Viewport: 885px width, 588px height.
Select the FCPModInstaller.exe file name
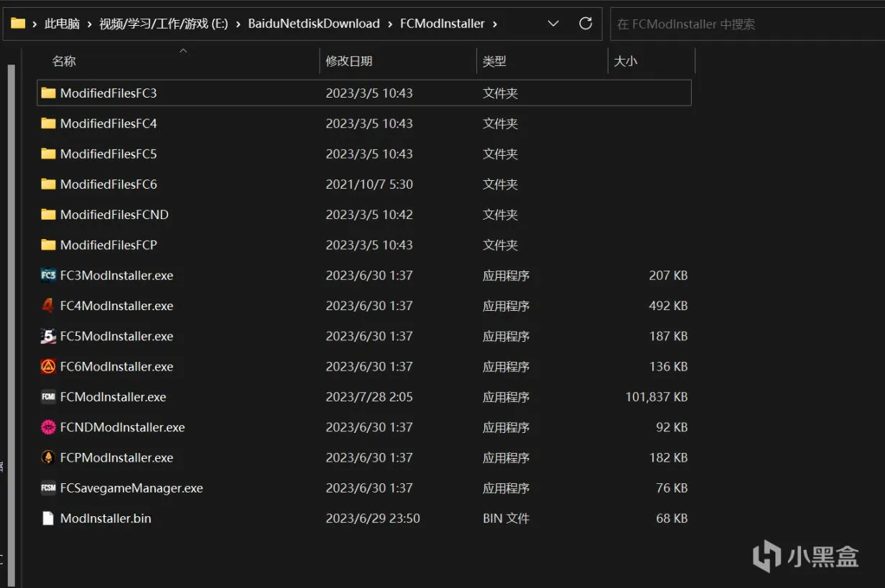116,457
